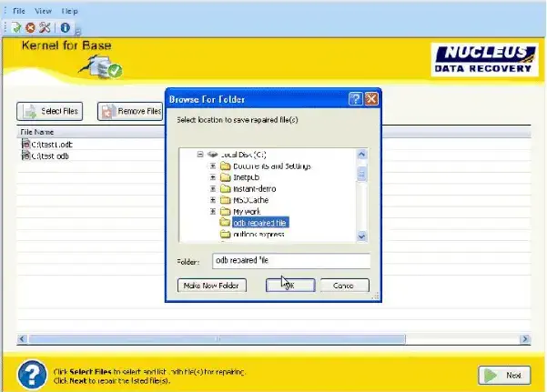This screenshot has width=547, height=392.
Task: Click the dialog's question mark help button
Action: pos(356,99)
